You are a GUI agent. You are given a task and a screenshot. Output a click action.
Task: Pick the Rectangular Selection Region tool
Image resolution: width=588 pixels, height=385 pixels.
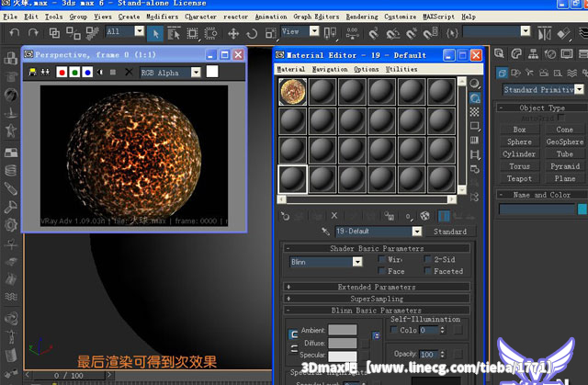point(193,34)
